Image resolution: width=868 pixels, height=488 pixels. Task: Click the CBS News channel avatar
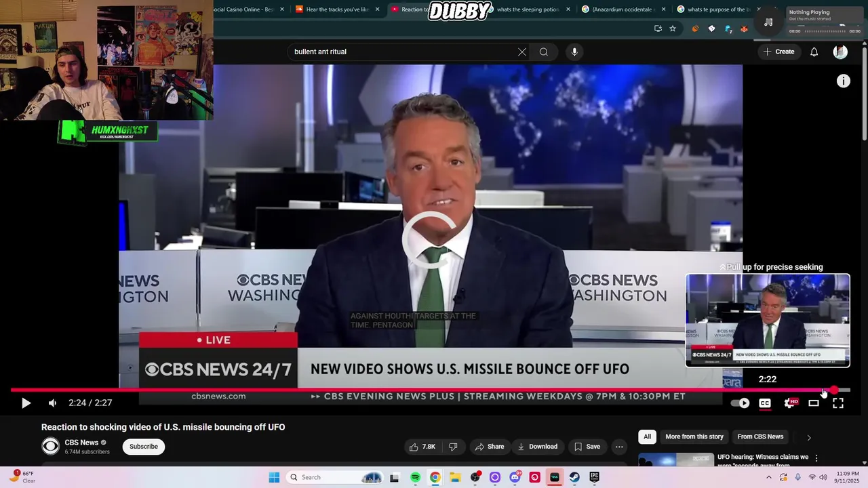[x=51, y=446]
